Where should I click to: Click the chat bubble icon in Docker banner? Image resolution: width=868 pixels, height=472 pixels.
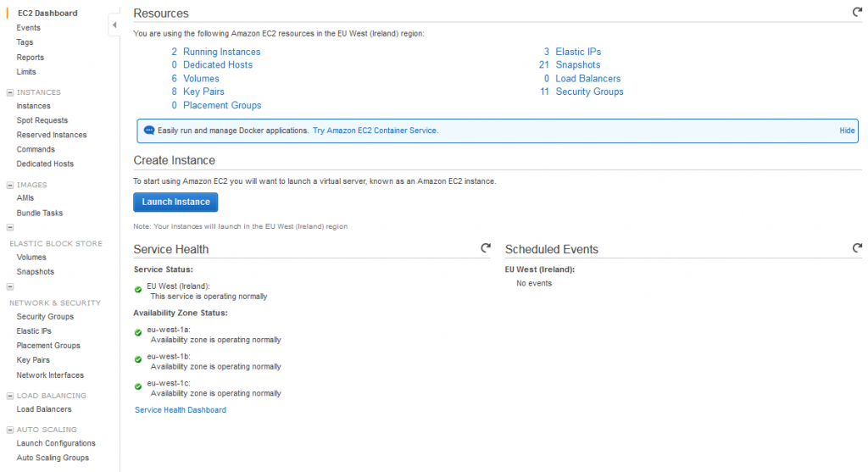click(x=149, y=130)
